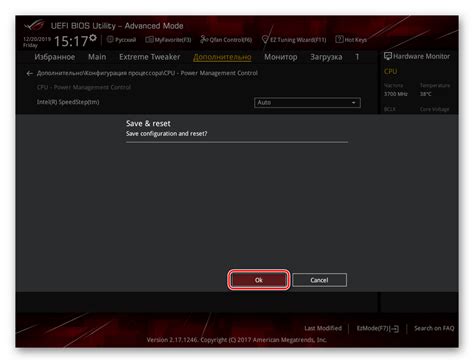Go to the Загрузка tab
Viewport: 474px width, 363px height.
[x=326, y=57]
